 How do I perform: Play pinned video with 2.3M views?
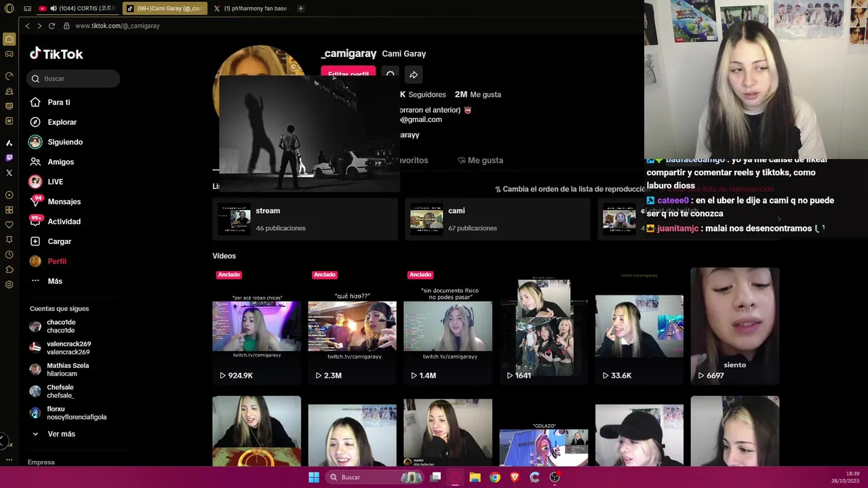352,326
